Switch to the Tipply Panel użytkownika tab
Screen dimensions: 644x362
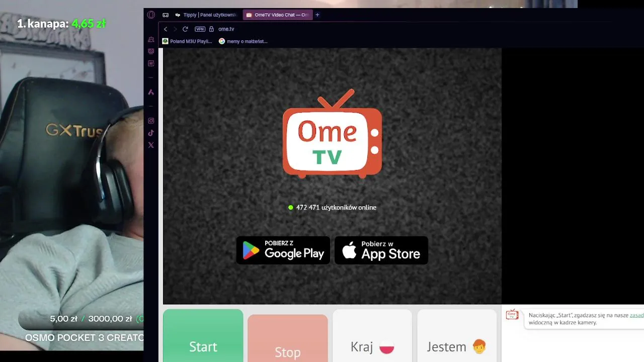[205, 15]
